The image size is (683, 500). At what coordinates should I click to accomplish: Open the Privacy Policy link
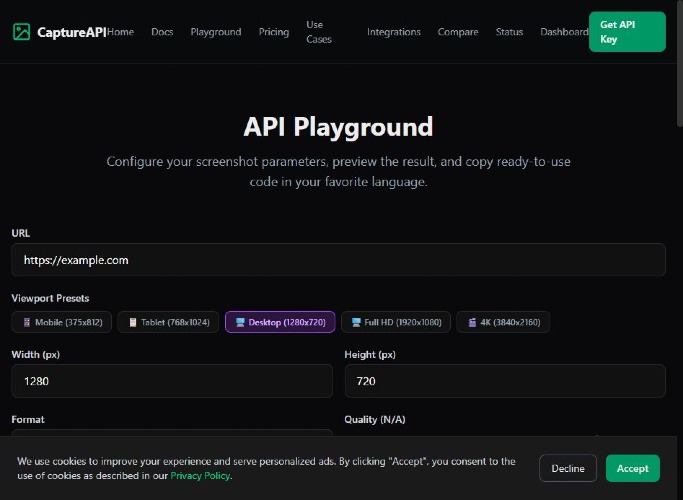pyautogui.click(x=200, y=476)
